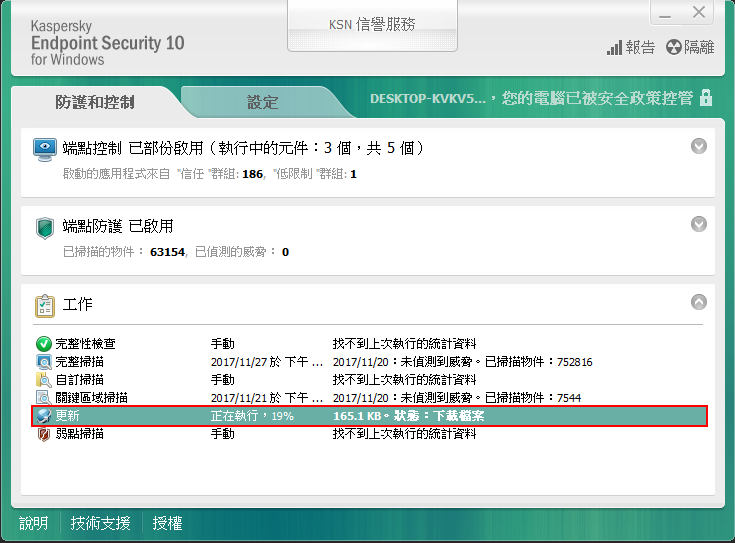The width and height of the screenshot is (735, 543).
Task: Switch to the 設定 settings tab
Action: (262, 102)
